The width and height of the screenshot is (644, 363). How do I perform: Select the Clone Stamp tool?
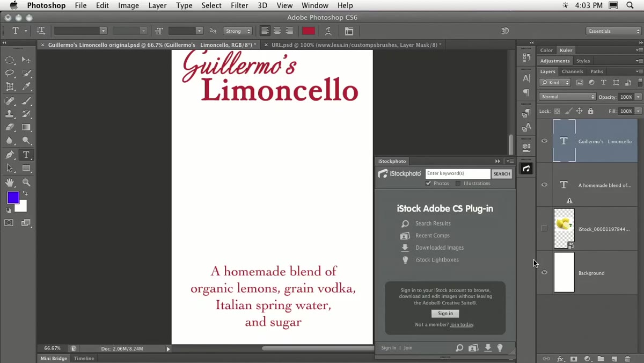(x=10, y=114)
